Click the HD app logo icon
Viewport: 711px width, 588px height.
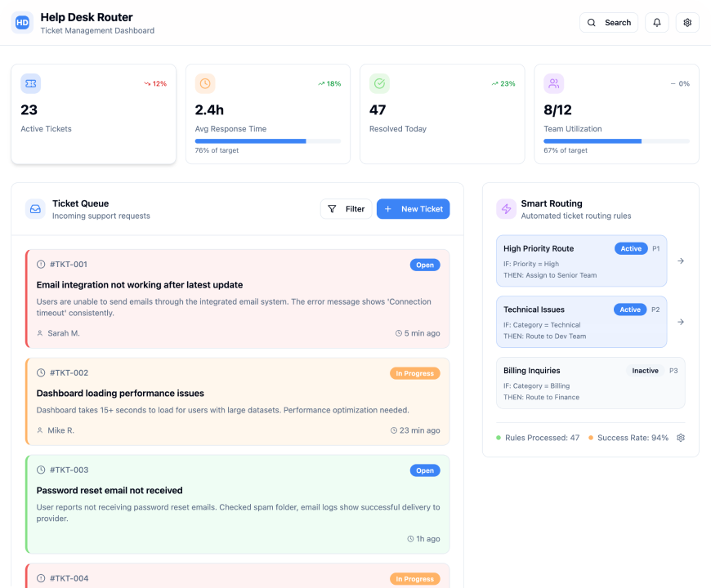[x=22, y=23]
